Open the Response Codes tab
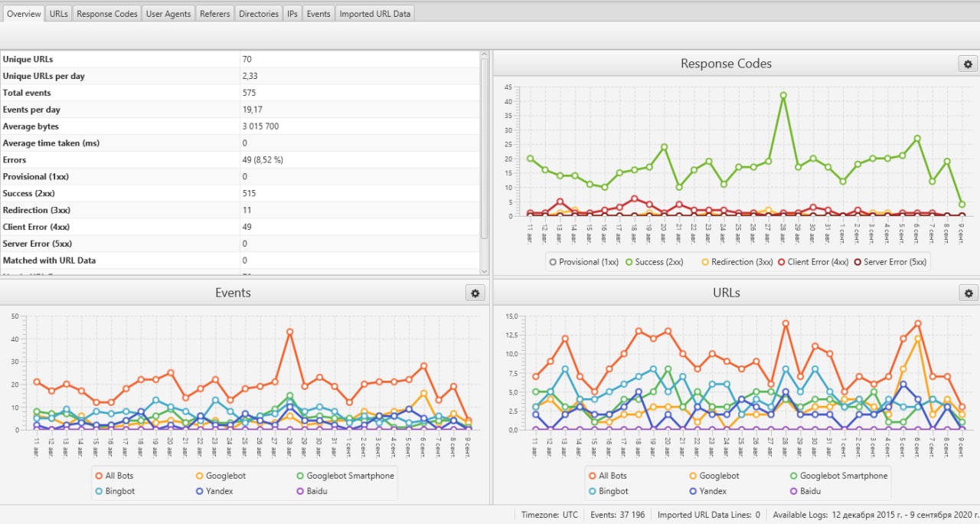The image size is (980, 524). (x=106, y=14)
